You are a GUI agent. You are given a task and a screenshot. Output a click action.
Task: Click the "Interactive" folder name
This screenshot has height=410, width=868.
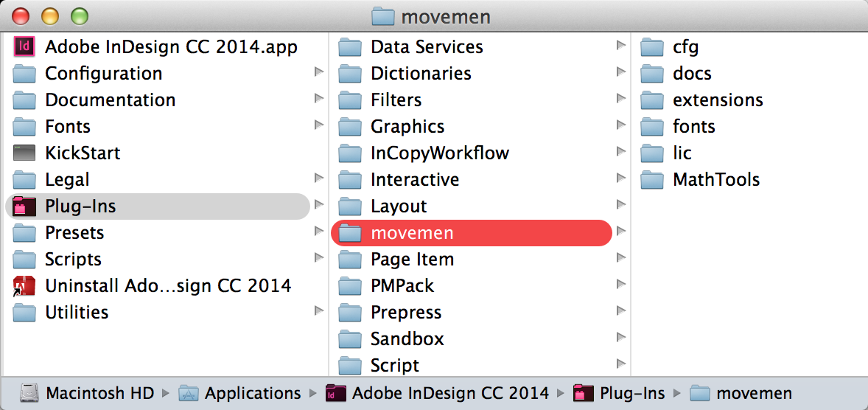pos(415,179)
